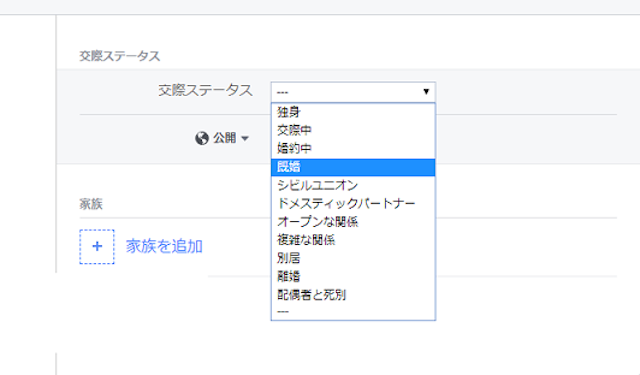Choose 交際中 in the dropdown list
The width and height of the screenshot is (640, 375).
pos(353,130)
